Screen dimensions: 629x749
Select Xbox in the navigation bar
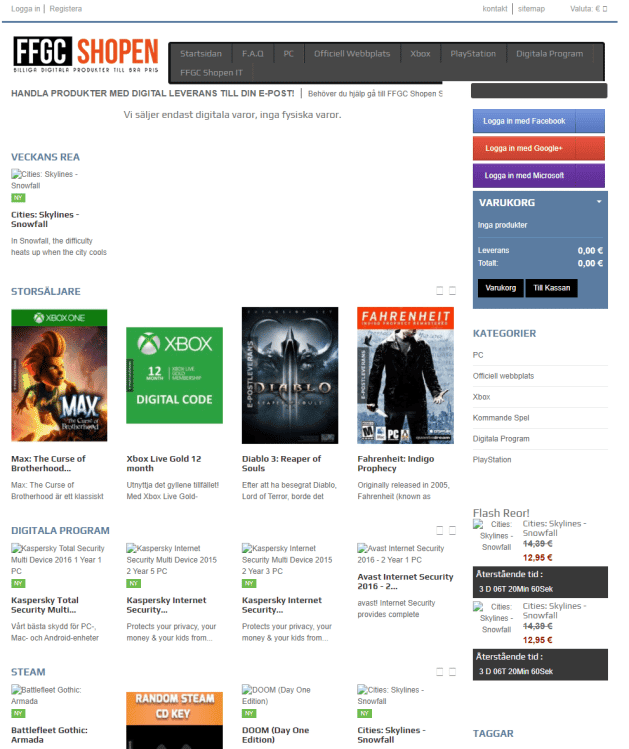pos(420,54)
